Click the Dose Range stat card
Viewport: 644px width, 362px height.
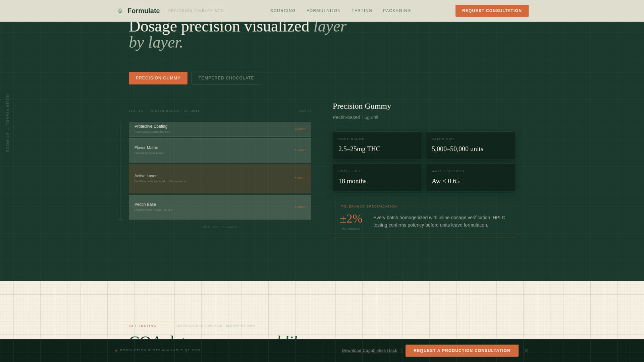377,145
